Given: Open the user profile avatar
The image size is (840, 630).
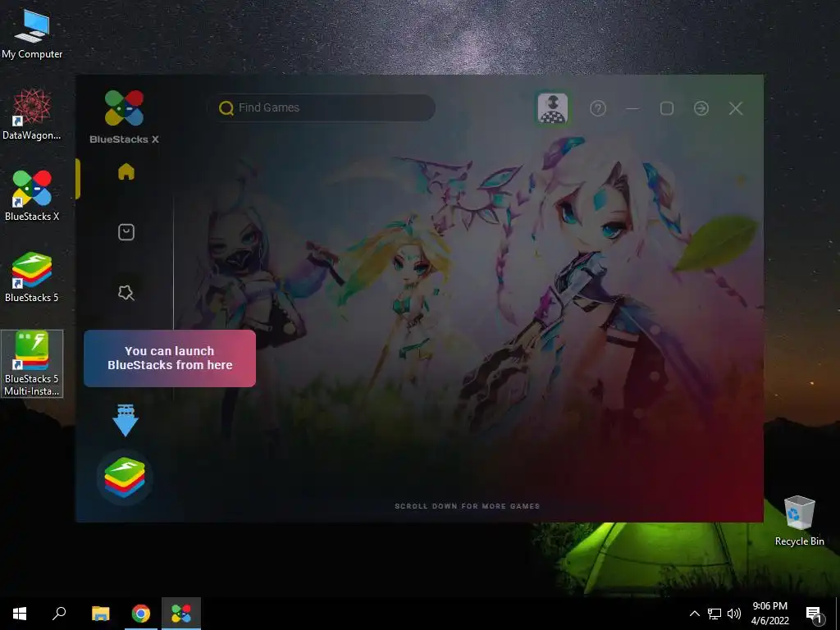Looking at the screenshot, I should [x=552, y=108].
